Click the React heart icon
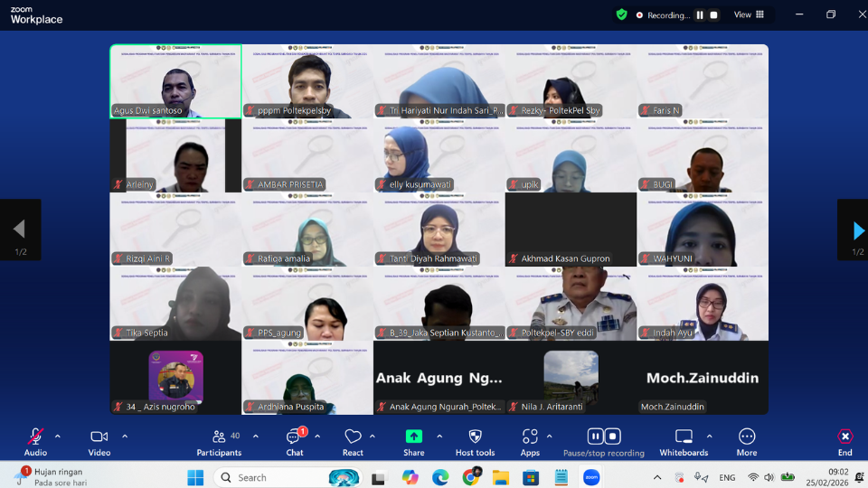 [353, 437]
